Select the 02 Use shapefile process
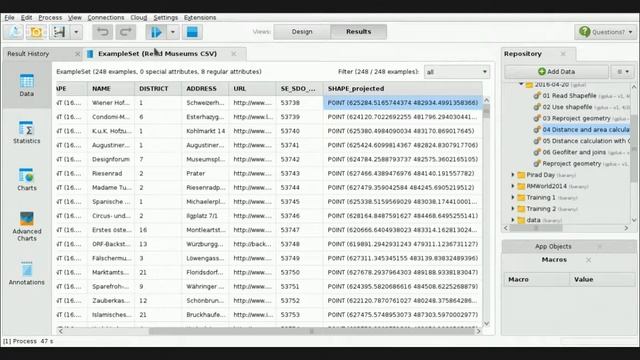 (567, 107)
